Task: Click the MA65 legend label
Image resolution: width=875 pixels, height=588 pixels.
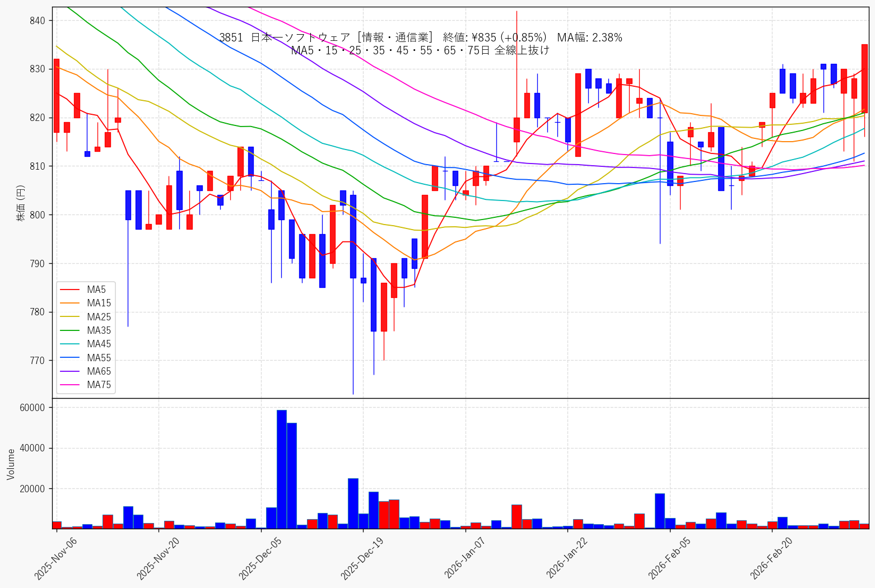Action: 99,371
